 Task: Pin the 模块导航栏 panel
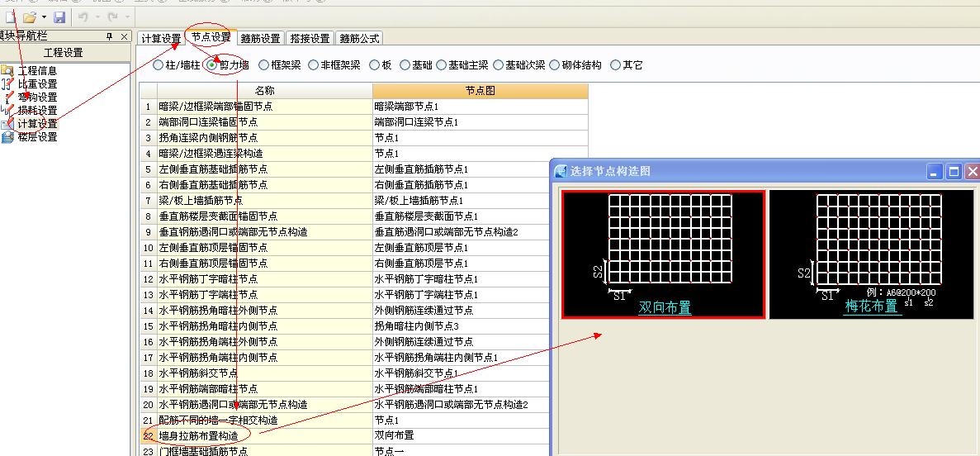click(x=110, y=37)
